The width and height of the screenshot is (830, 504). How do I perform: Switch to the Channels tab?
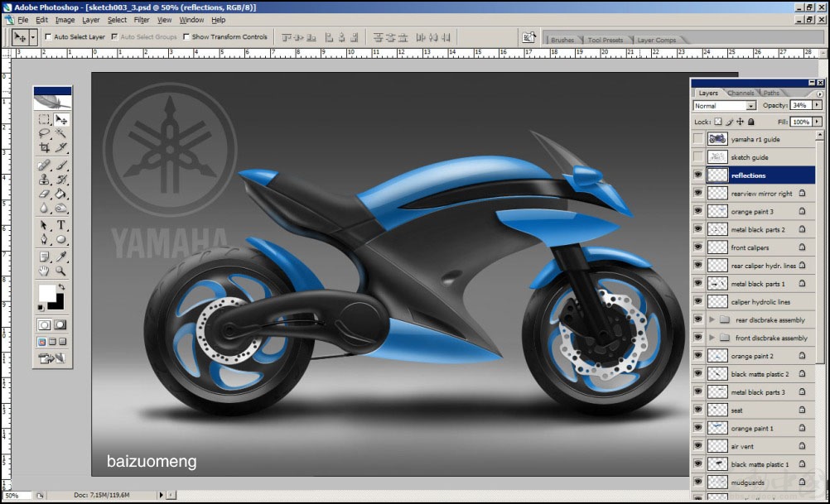click(741, 93)
